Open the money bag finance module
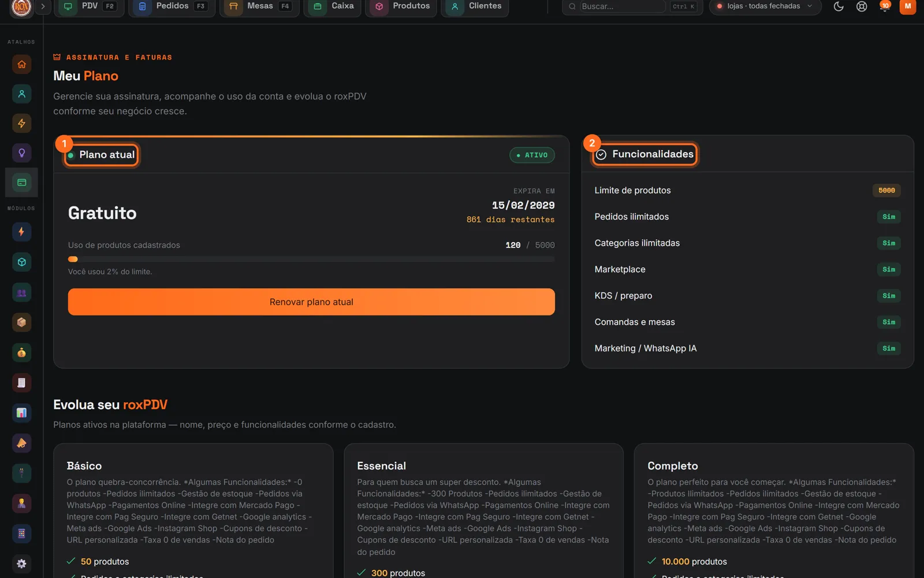Image resolution: width=924 pixels, height=578 pixels. [21, 353]
